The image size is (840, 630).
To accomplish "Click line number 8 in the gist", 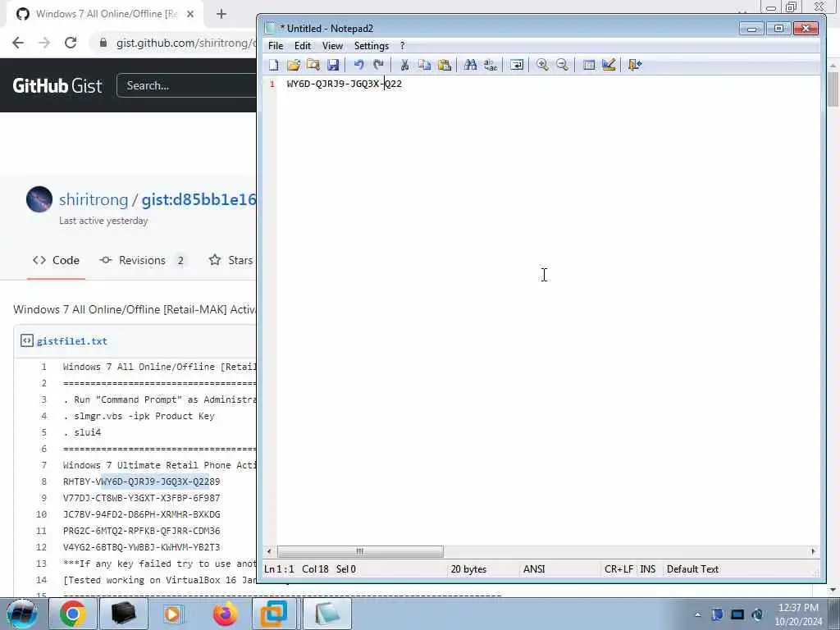I will pos(44,482).
